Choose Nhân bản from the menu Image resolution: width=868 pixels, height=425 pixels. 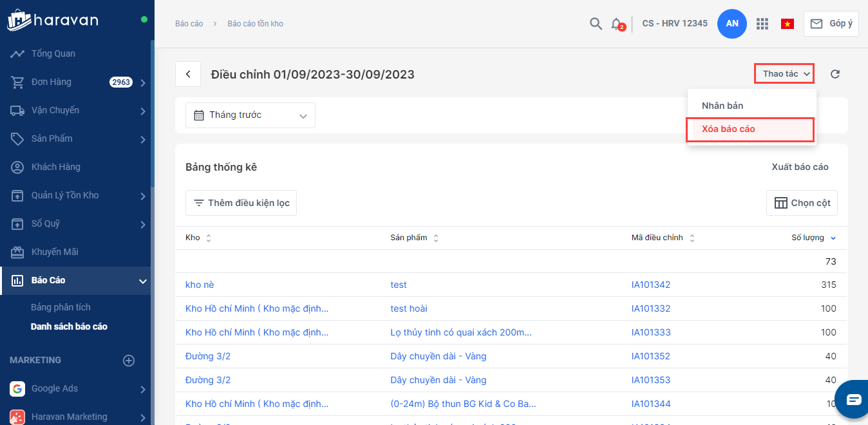pos(722,106)
